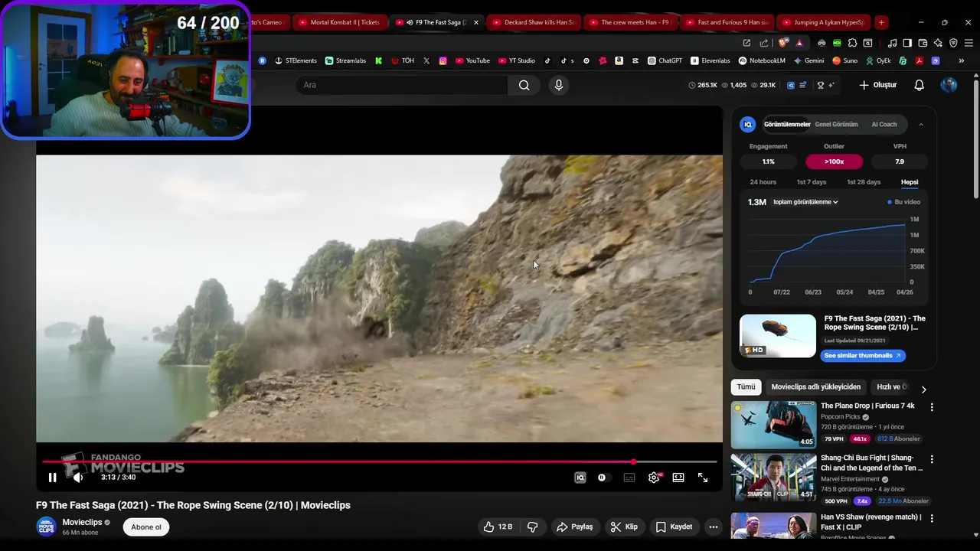Mute the video volume speaker icon
This screenshot has height=551, width=980.
click(x=77, y=478)
